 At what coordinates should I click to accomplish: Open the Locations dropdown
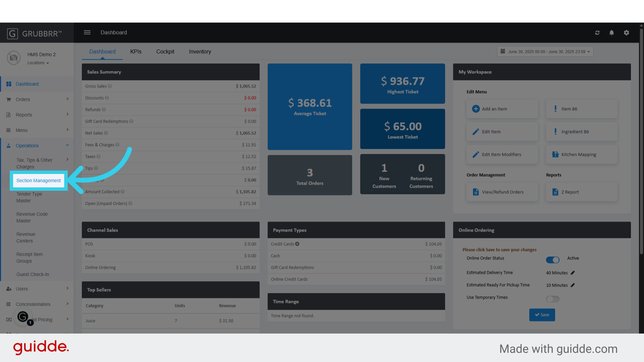click(x=38, y=63)
